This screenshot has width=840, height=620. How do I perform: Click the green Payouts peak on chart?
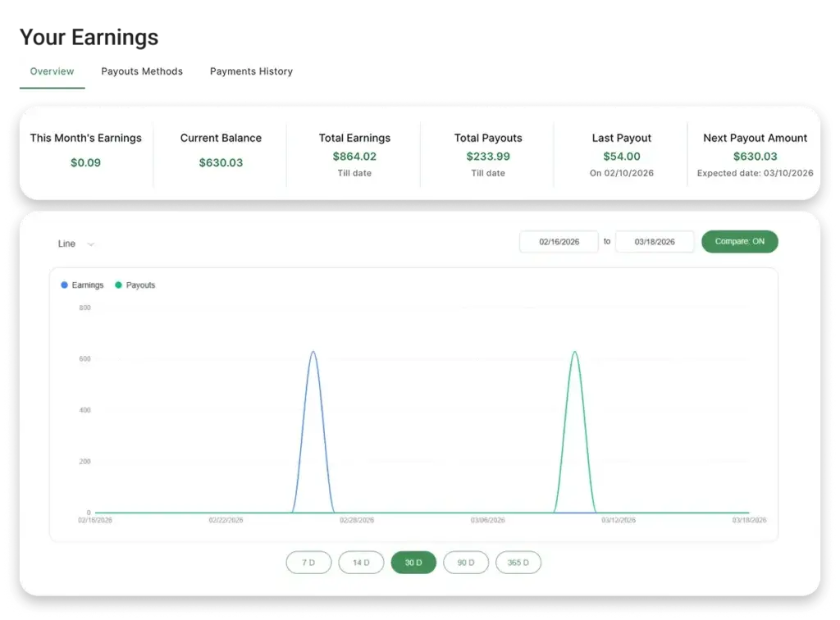coord(574,353)
